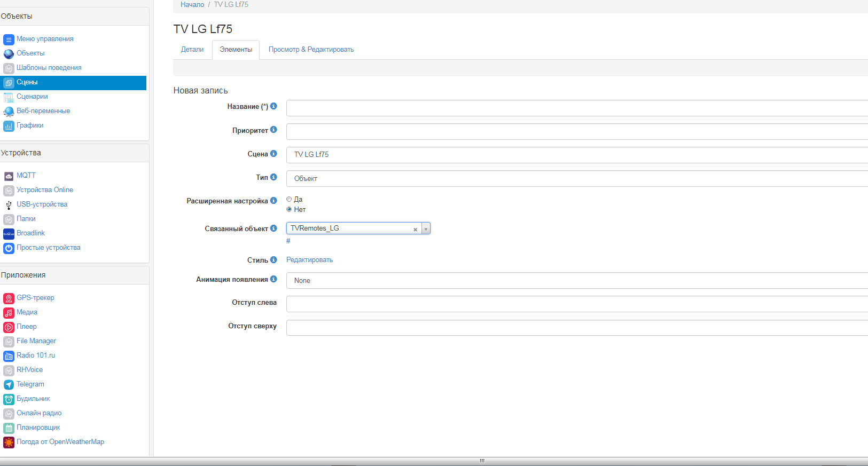This screenshot has height=466, width=868.
Task: Open the Тип dropdown showing Объект
Action: pyautogui.click(x=577, y=178)
